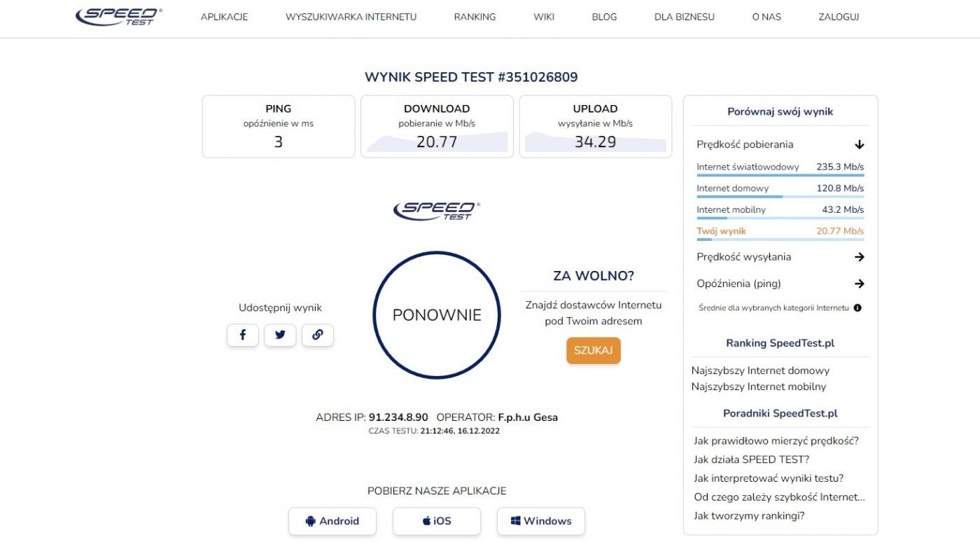Collapse the Prędkość pobierania section arrow

click(860, 145)
